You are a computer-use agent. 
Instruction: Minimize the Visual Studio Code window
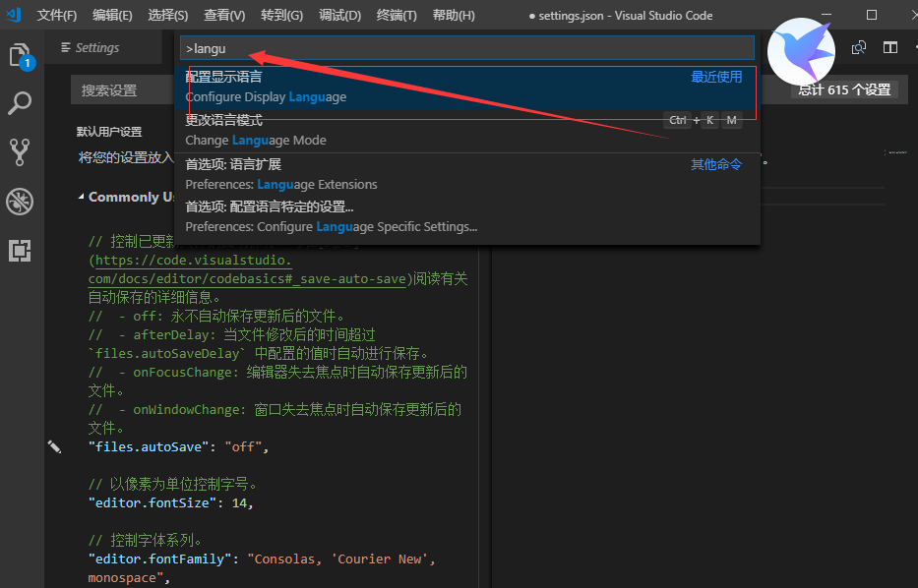click(826, 15)
